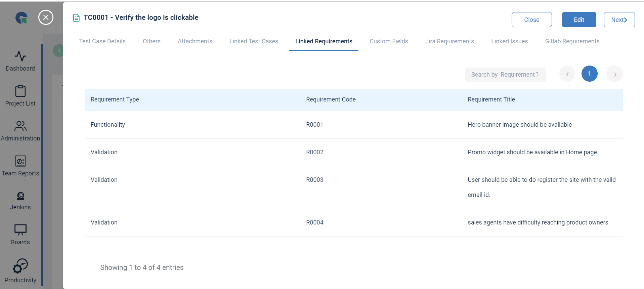Go to previous page of requirements
644x289 pixels.
coord(567,74)
